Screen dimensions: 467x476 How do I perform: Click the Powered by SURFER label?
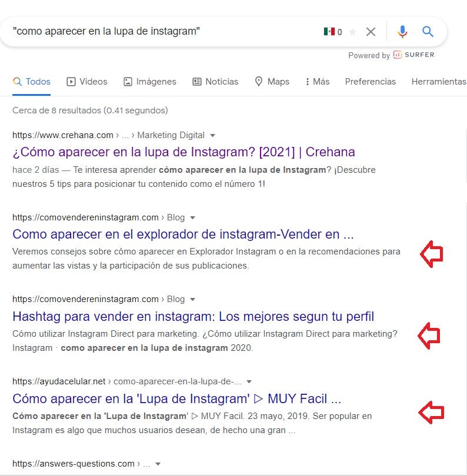(x=391, y=55)
